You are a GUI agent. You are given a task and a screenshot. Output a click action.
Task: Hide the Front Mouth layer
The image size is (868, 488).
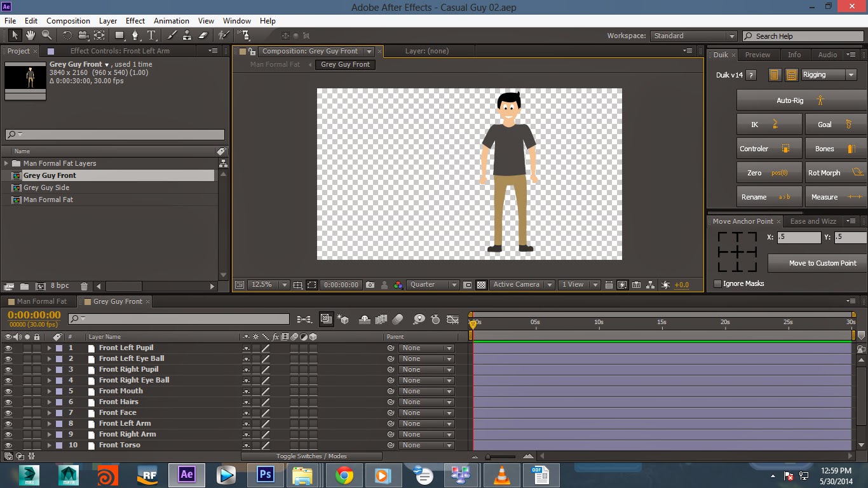(7, 391)
